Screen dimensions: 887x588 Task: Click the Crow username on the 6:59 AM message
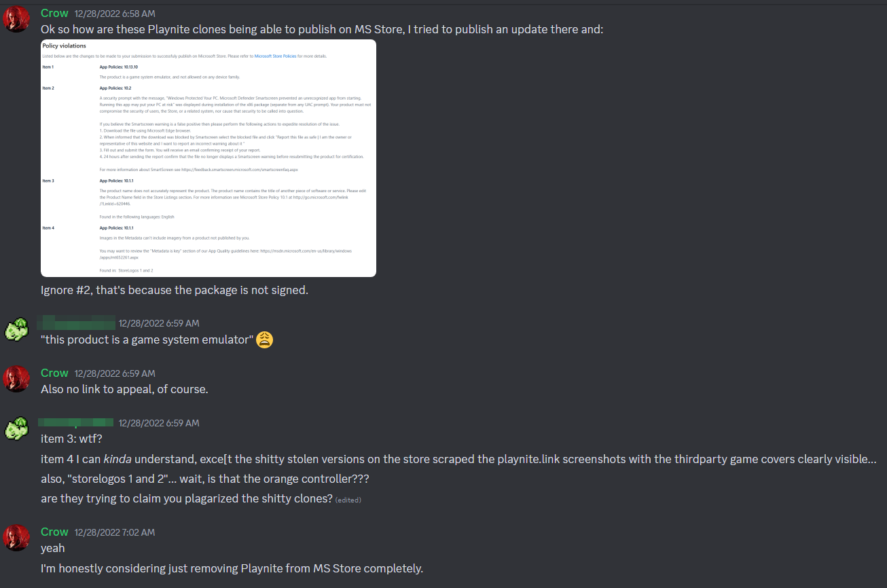(54, 373)
